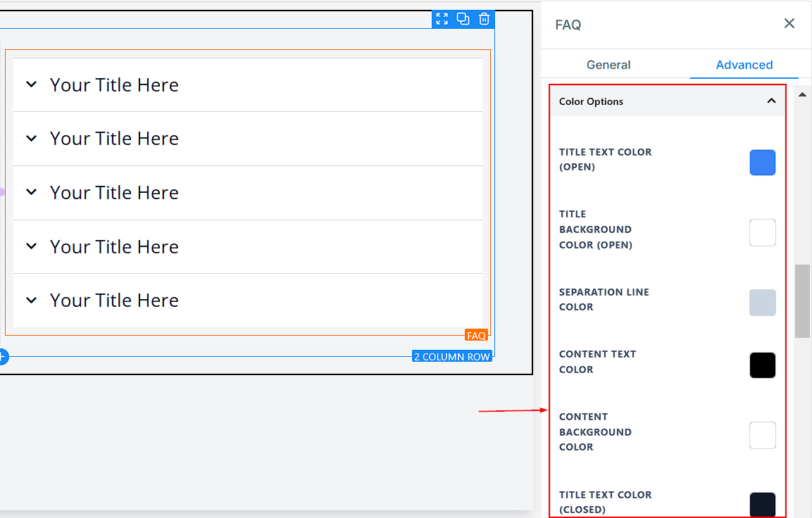Open the Title Text Color (Open) swatch
The image size is (812, 518).
(762, 163)
